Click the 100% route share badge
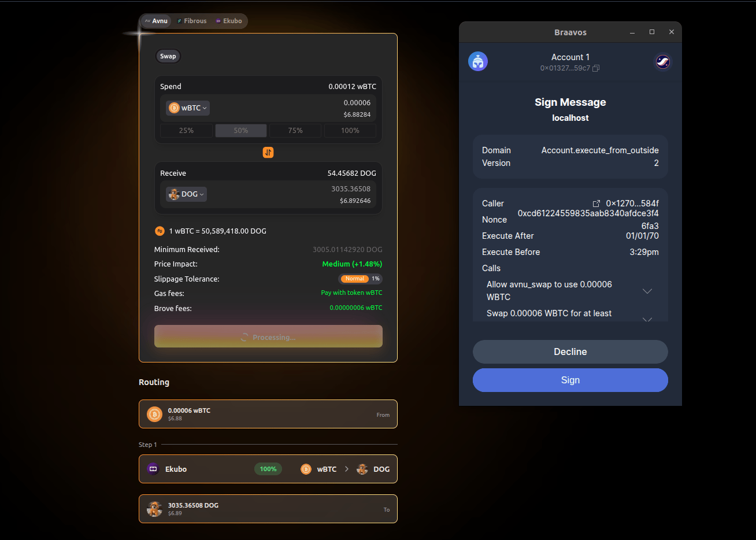The image size is (756, 540). click(x=268, y=469)
